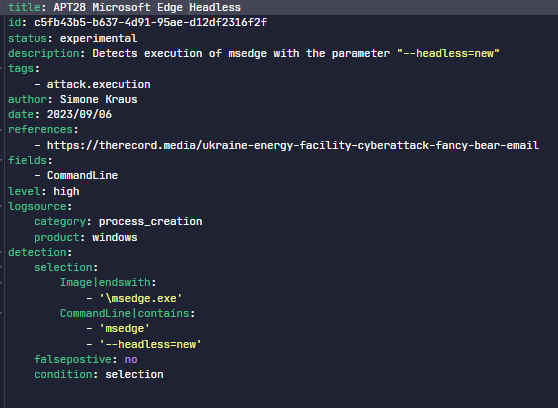
Task: Click the 'status' key
Action: (27, 38)
